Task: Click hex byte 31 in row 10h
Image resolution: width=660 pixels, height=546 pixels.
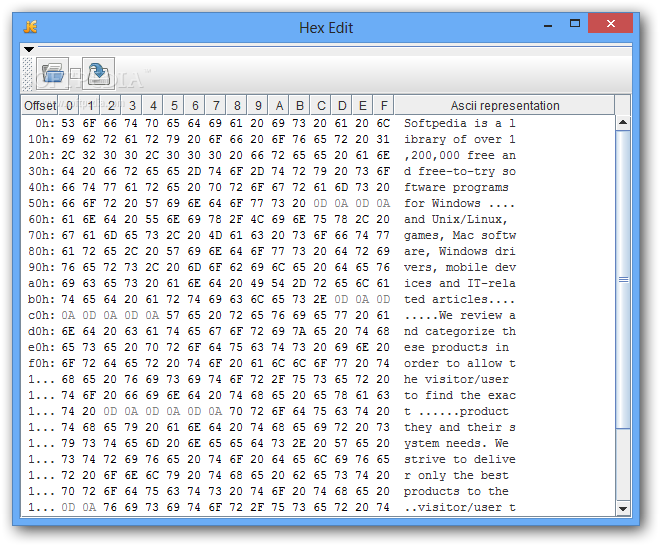Action: [383, 139]
